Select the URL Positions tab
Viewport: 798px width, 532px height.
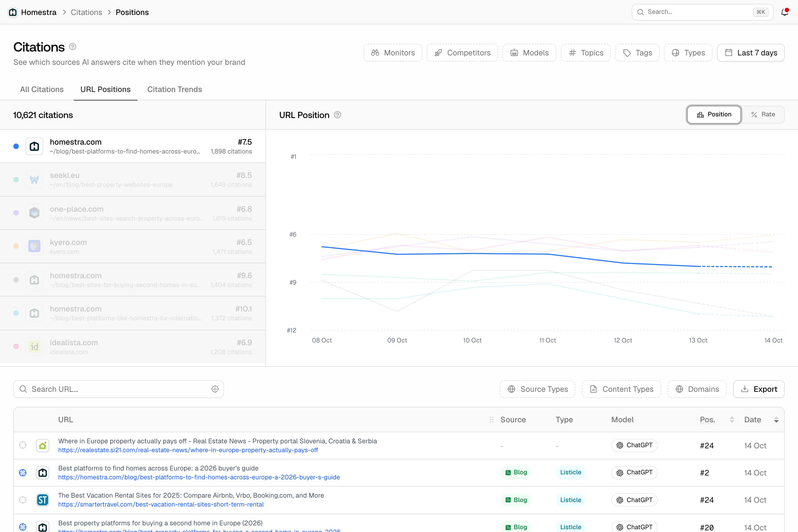click(x=106, y=89)
